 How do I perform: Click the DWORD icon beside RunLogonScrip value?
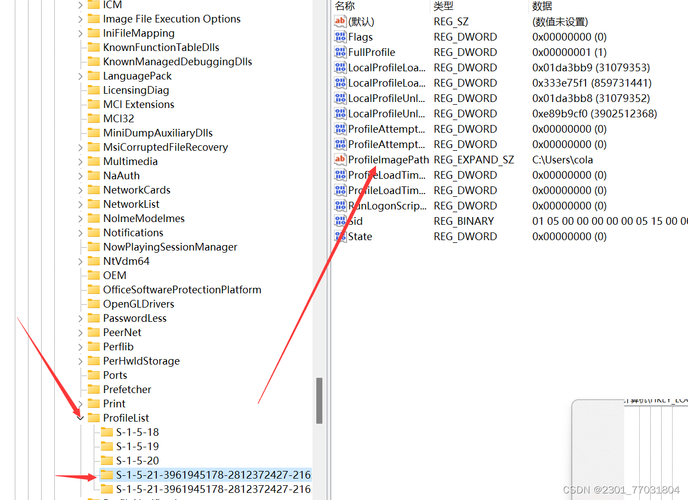340,206
